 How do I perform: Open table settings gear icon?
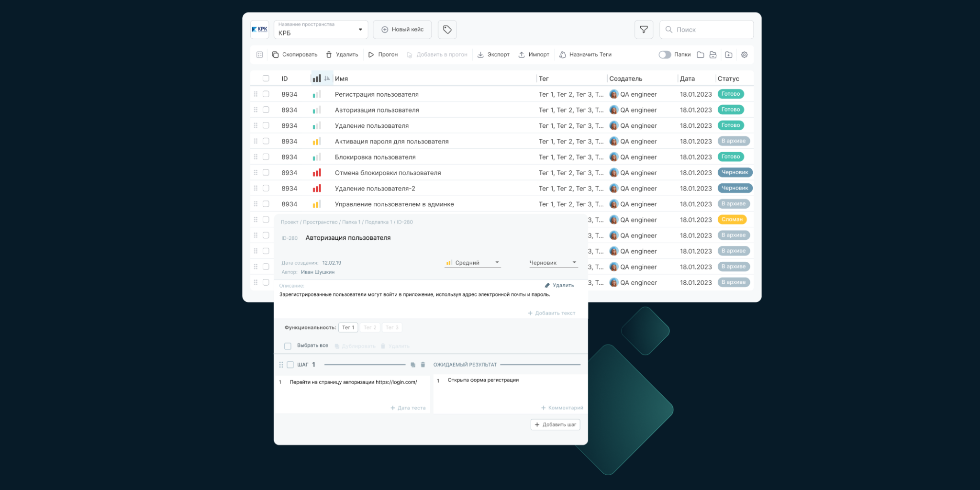pyautogui.click(x=744, y=55)
